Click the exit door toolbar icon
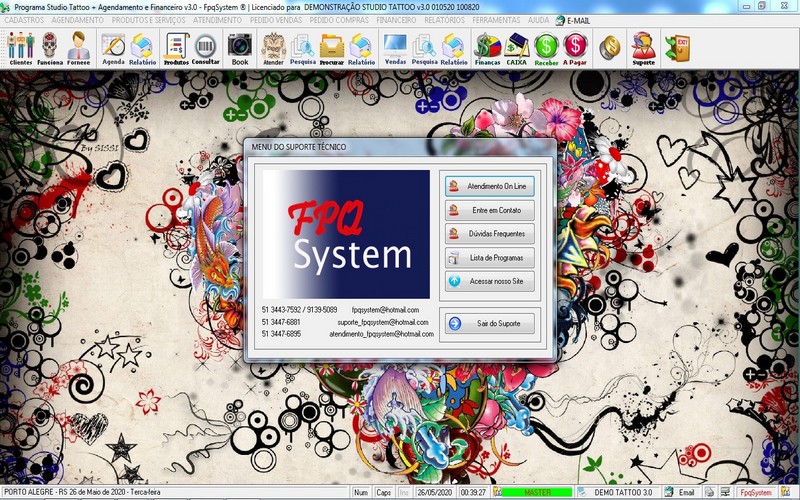This screenshot has width=800, height=500. coord(678,47)
